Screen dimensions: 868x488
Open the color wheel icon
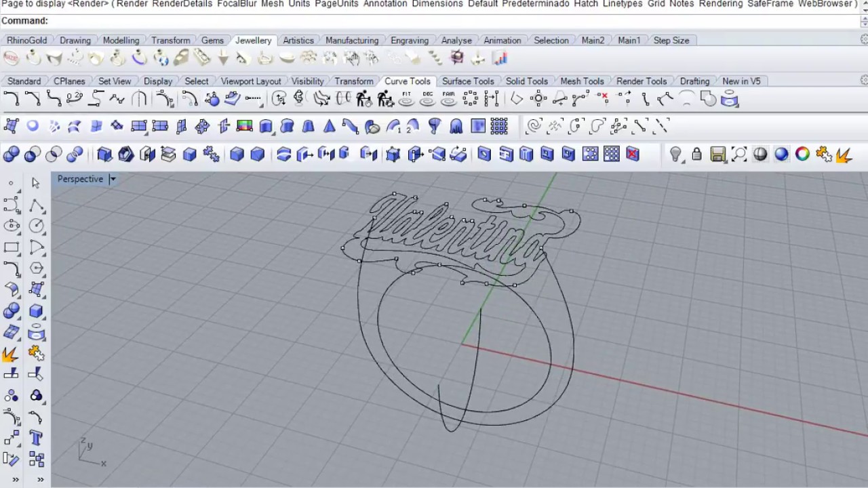point(802,155)
